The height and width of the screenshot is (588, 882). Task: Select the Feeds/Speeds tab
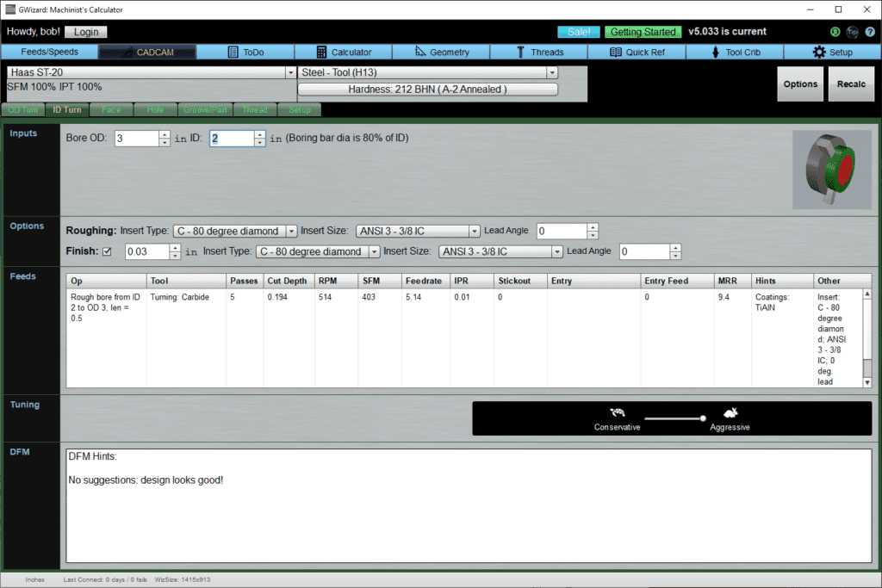pyautogui.click(x=49, y=51)
